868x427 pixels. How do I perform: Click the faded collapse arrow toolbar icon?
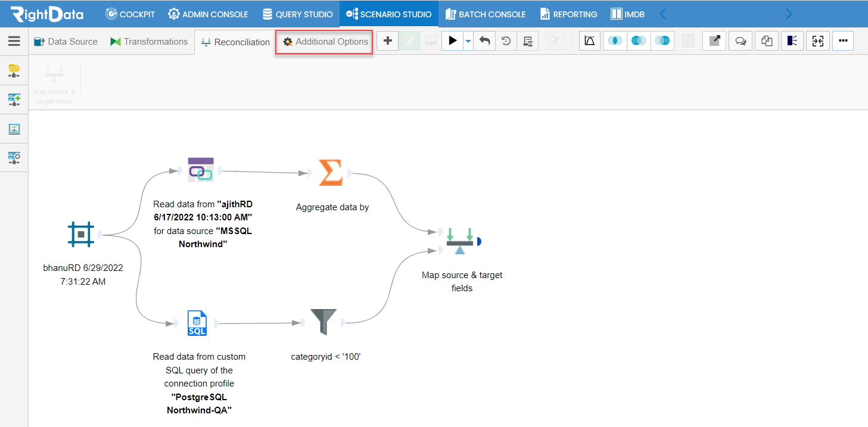coord(688,40)
